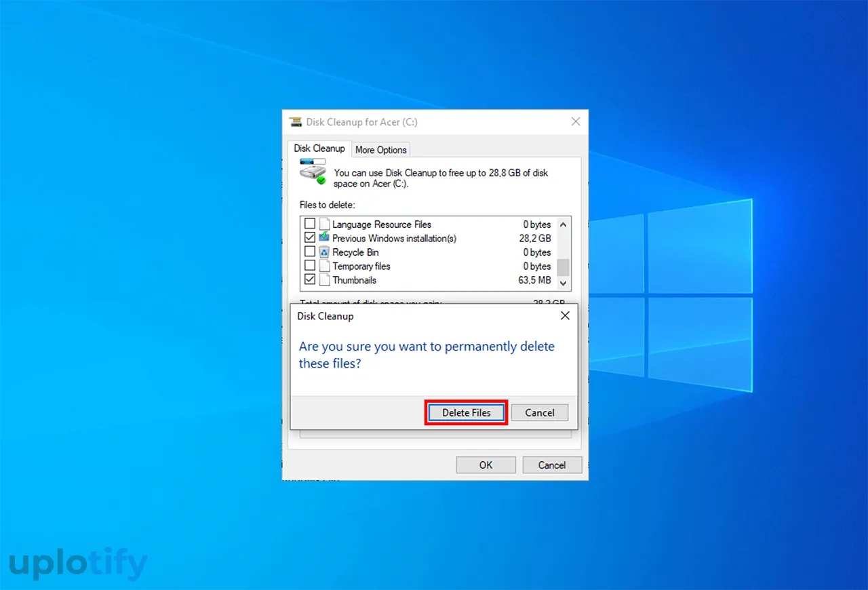Select the Recycle Bin row text
The image size is (868, 590).
coord(355,252)
